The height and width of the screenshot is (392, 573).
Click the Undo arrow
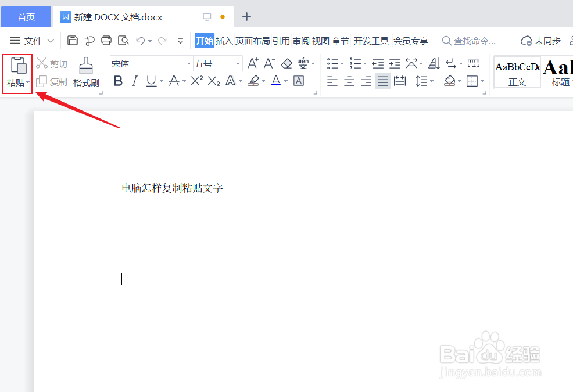pyautogui.click(x=140, y=41)
